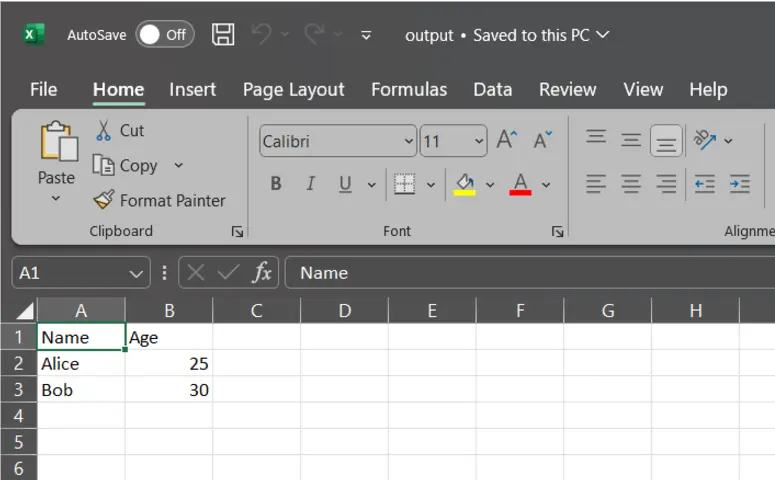Click the Redo arrow icon
Image resolution: width=775 pixels, height=480 pixels.
(x=314, y=35)
